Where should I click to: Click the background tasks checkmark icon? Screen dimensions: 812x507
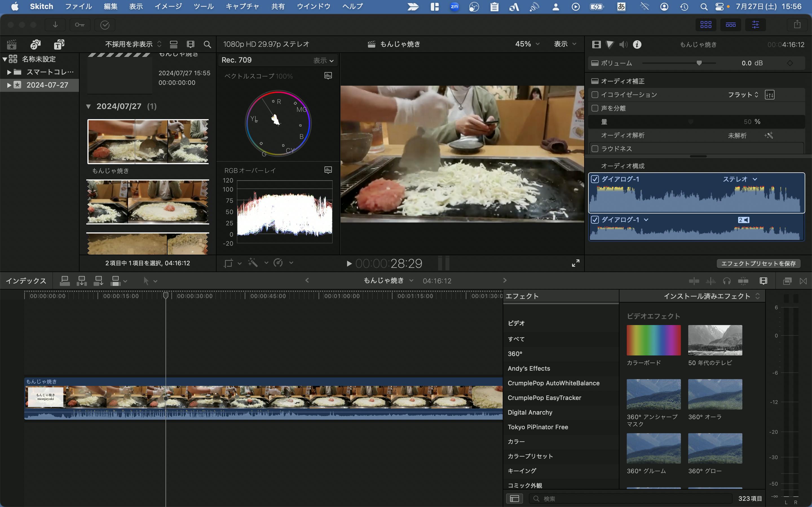pyautogui.click(x=105, y=25)
